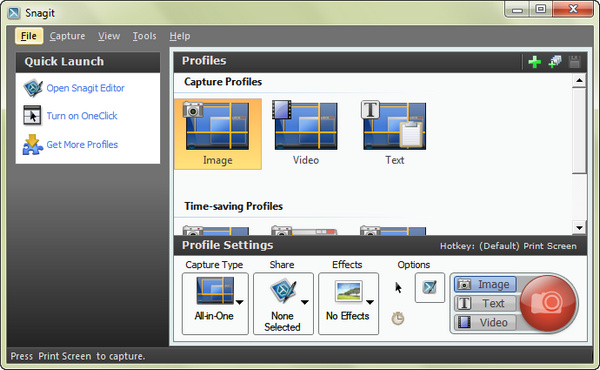This screenshot has height=370, width=600.
Task: Toggle the timer capture option clock
Action: (398, 318)
